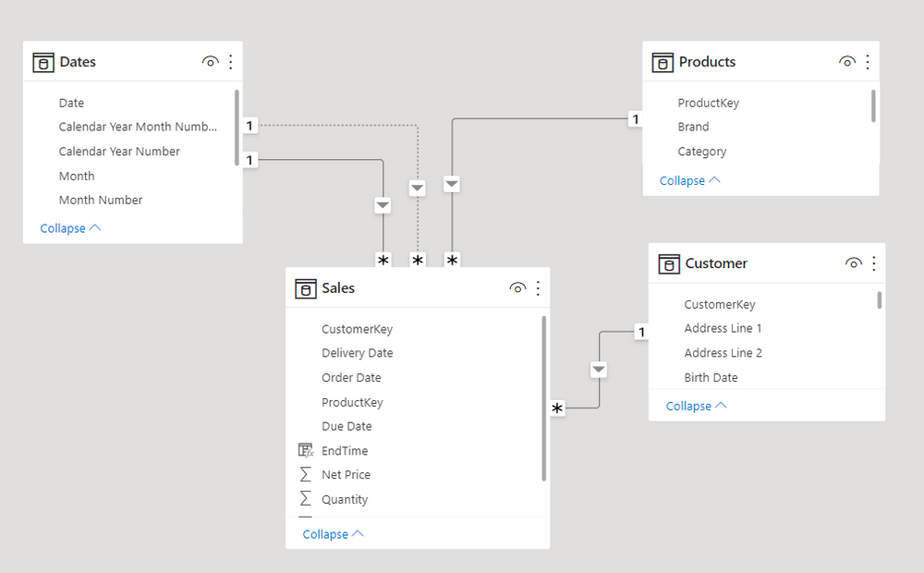Click the Dates table icon
Viewport: 924px width, 573px height.
[x=43, y=62]
